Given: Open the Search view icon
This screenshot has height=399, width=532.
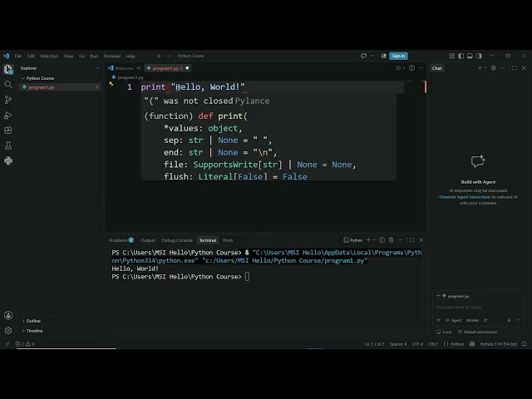Looking at the screenshot, I should tap(8, 85).
